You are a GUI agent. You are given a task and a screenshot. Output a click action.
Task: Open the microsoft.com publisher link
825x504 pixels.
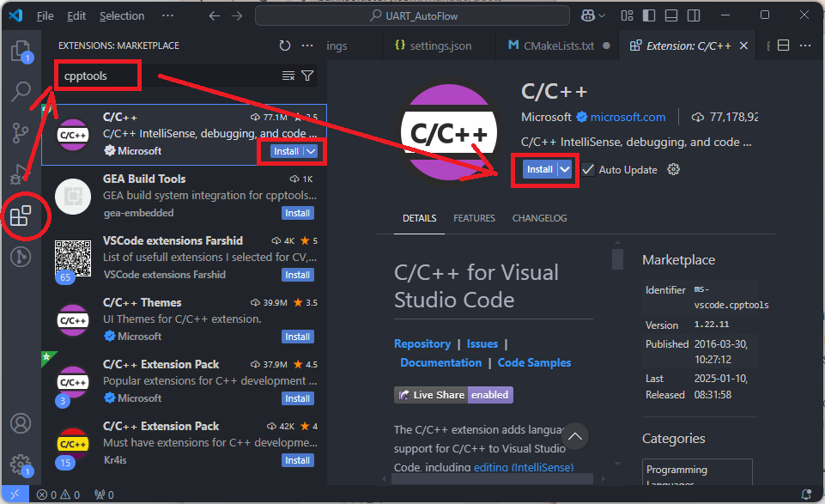pos(628,118)
